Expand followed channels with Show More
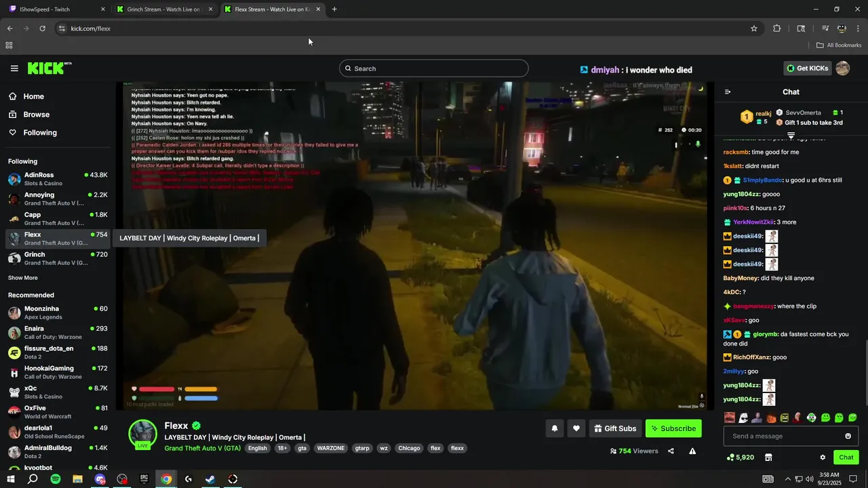Viewport: 868px width, 488px height. coord(23,278)
